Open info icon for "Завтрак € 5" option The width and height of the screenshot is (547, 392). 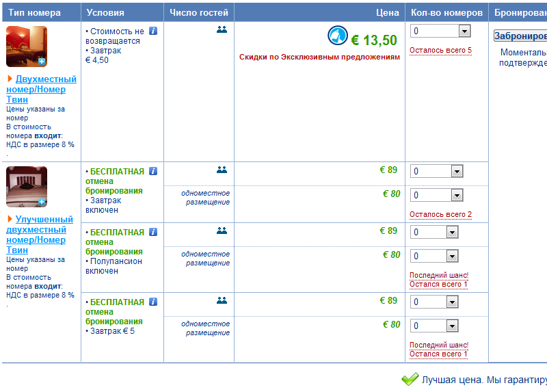point(153,302)
